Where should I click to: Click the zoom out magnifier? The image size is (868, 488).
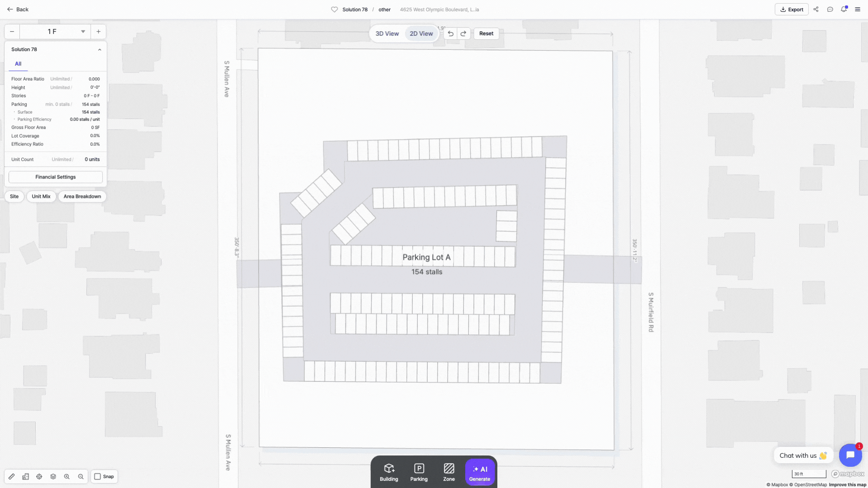coord(80,476)
